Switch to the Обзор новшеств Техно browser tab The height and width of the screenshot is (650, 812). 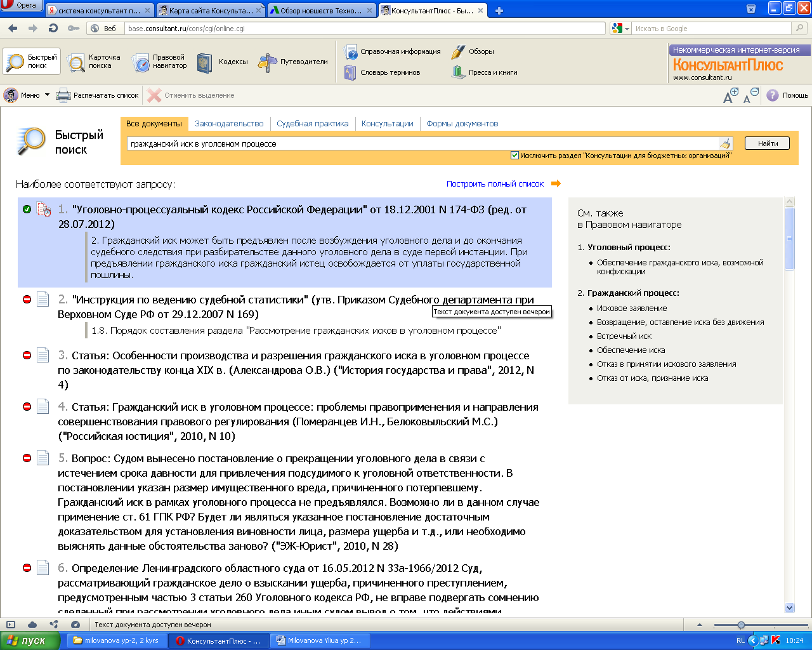point(320,11)
